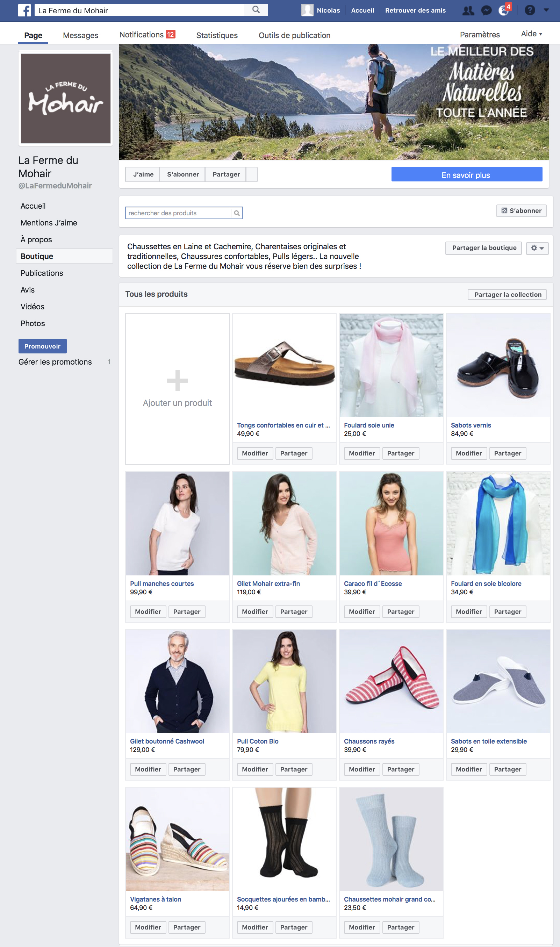The width and height of the screenshot is (560, 947).
Task: Open the Notifications tab
Action: point(147,35)
